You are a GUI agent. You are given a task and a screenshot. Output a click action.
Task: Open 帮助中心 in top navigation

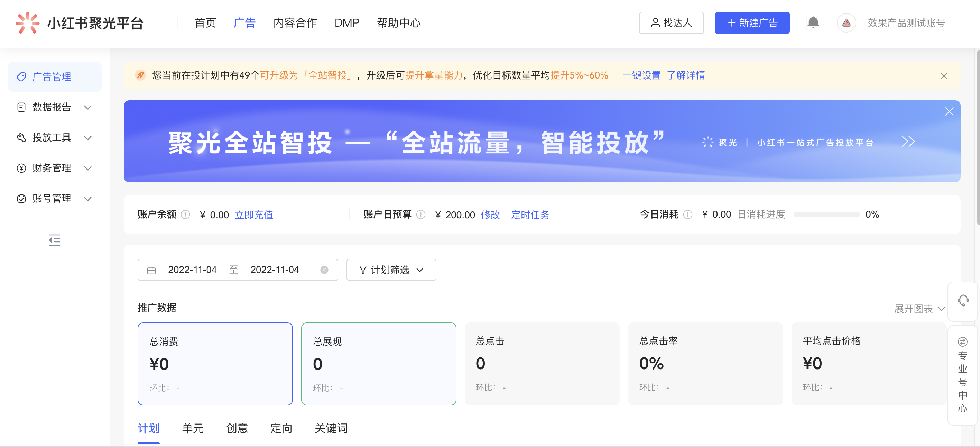point(399,23)
